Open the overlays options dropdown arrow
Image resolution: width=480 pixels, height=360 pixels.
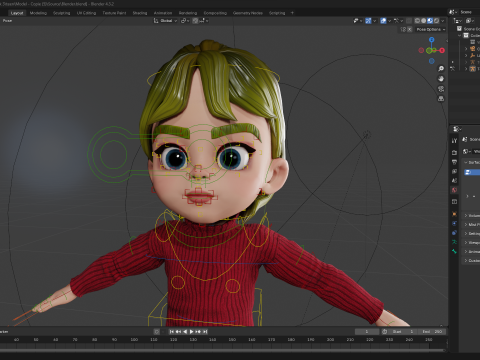[389, 21]
